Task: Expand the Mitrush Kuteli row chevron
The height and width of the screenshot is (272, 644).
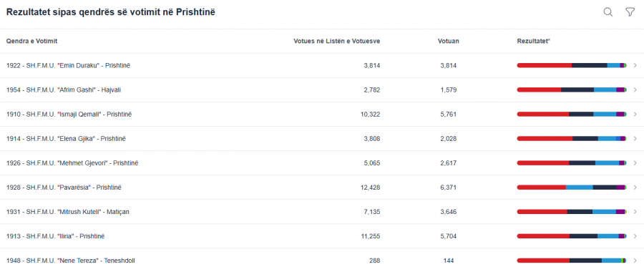Action: click(x=635, y=212)
